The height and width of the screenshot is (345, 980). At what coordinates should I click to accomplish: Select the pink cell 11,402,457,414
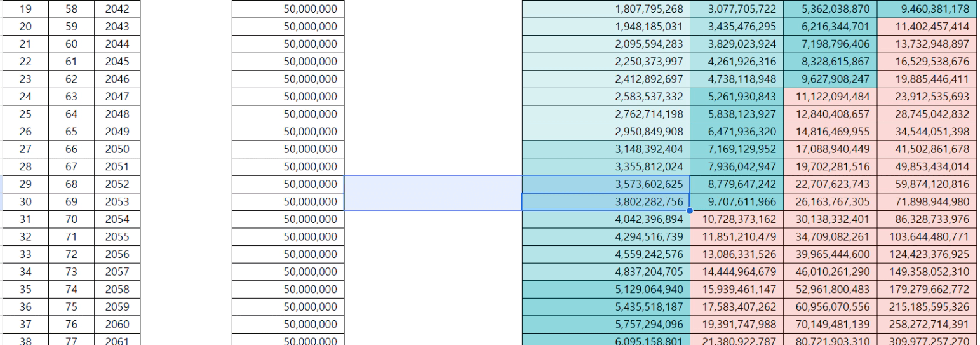(x=928, y=27)
